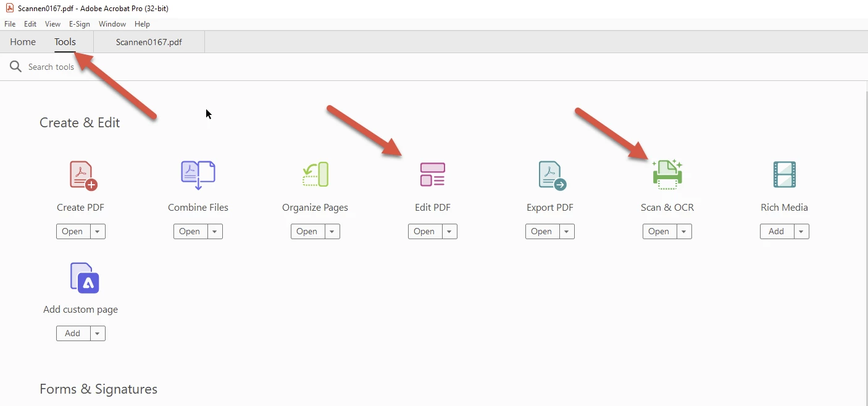The height and width of the screenshot is (406, 868).
Task: Open the Organize Pages tool
Action: click(307, 231)
